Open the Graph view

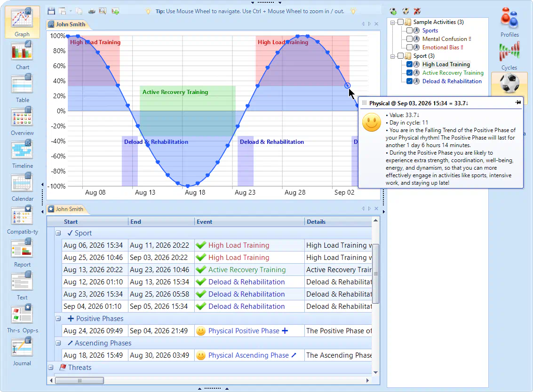[22, 23]
